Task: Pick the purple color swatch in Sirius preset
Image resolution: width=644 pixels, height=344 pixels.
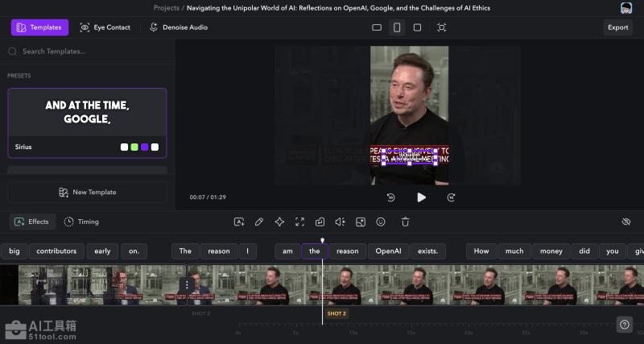Action: pyautogui.click(x=145, y=147)
